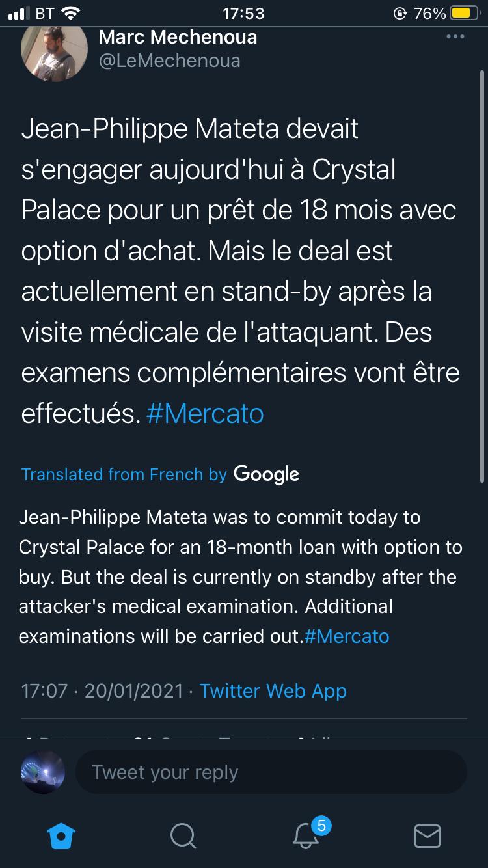This screenshot has height=868, width=488.
Task: Tap the Wi-Fi icon in status bar
Action: coord(70,13)
